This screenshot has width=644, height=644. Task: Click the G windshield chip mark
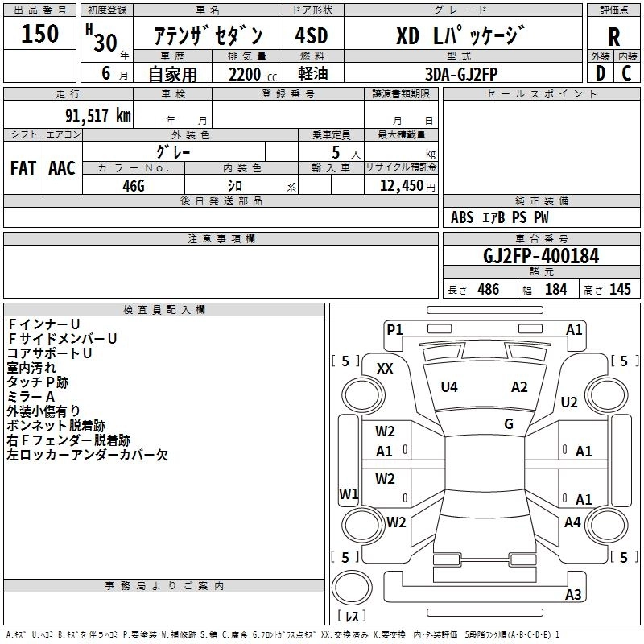pos(509,424)
